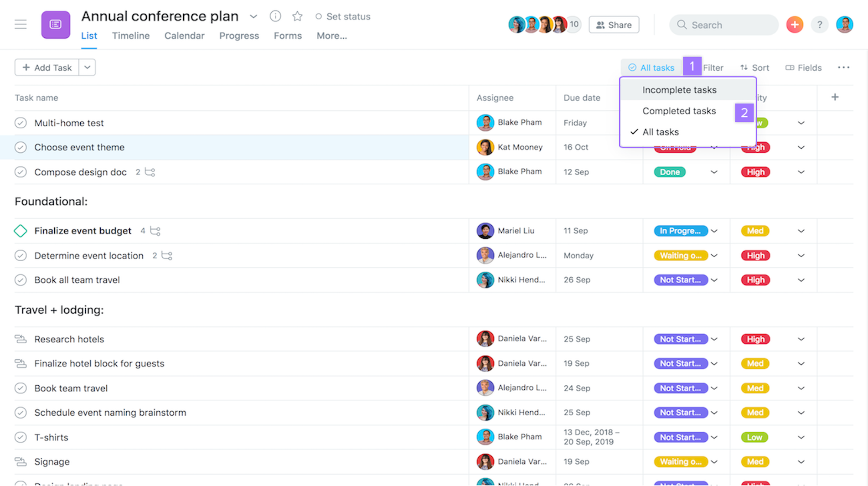Click the High priority badge on Research hotels

pyautogui.click(x=755, y=339)
